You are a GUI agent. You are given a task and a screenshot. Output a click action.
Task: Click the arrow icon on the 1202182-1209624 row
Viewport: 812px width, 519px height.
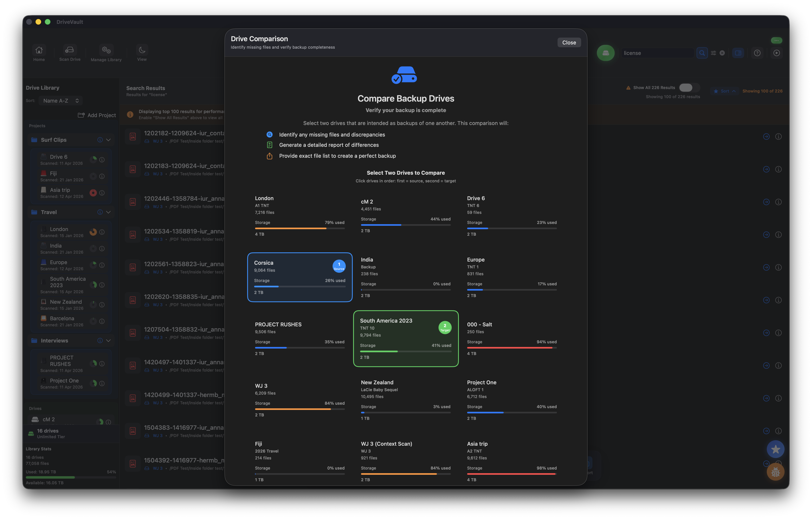pyautogui.click(x=766, y=136)
